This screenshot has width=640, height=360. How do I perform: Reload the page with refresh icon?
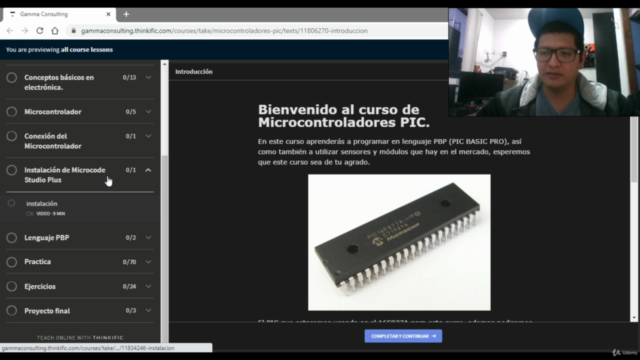[40, 31]
